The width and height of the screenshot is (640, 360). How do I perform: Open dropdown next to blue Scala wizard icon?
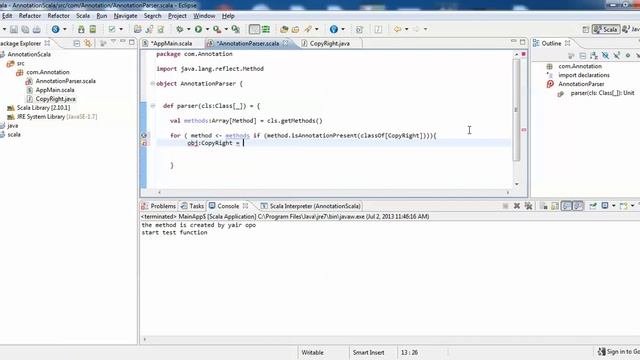[x=64, y=29]
